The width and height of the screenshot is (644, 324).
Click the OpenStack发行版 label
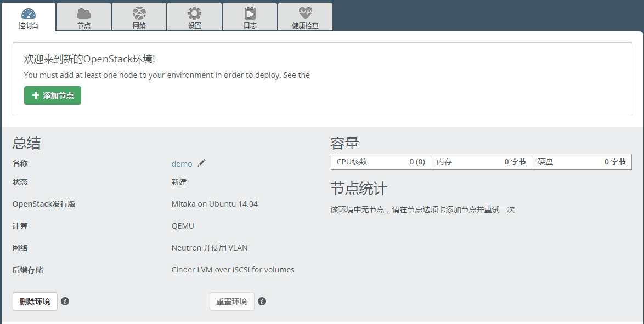44,204
